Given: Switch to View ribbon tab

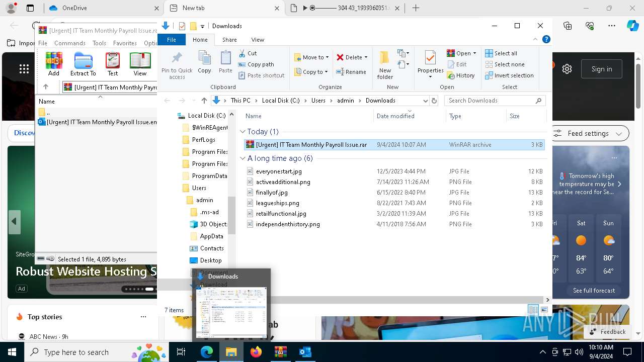Looking at the screenshot, I should pyautogui.click(x=258, y=40).
